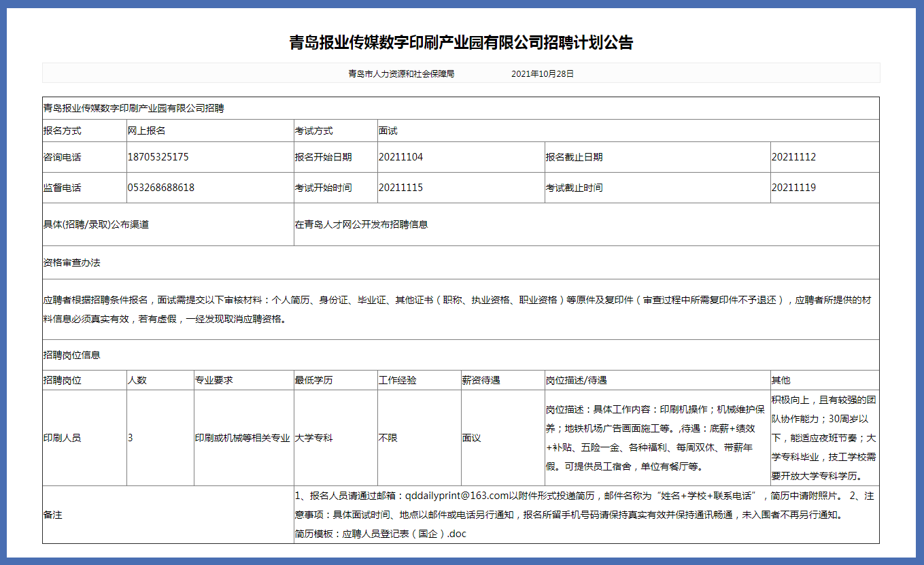Click registration start date 20211104
Image resolution: width=924 pixels, height=565 pixels.
click(x=400, y=157)
